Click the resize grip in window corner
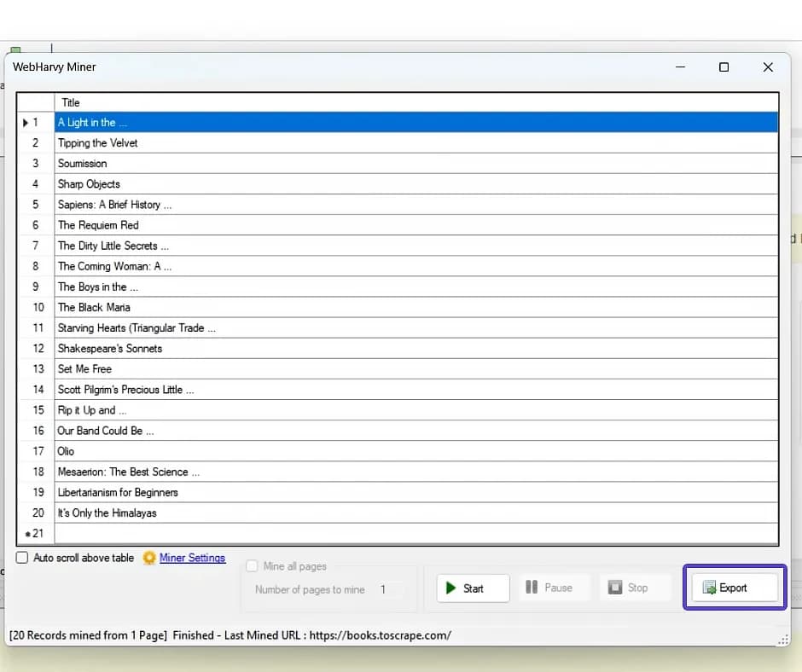The image size is (802, 672). 782,640
